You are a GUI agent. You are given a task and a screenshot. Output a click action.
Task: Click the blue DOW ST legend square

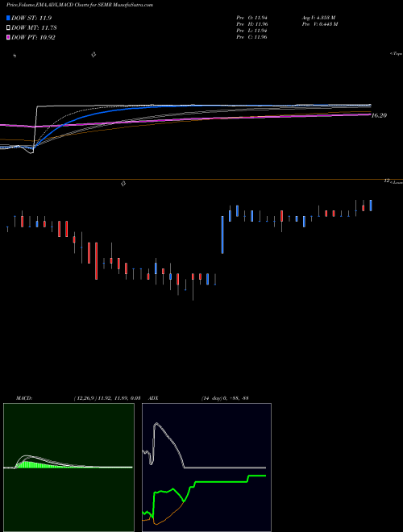[9, 18]
